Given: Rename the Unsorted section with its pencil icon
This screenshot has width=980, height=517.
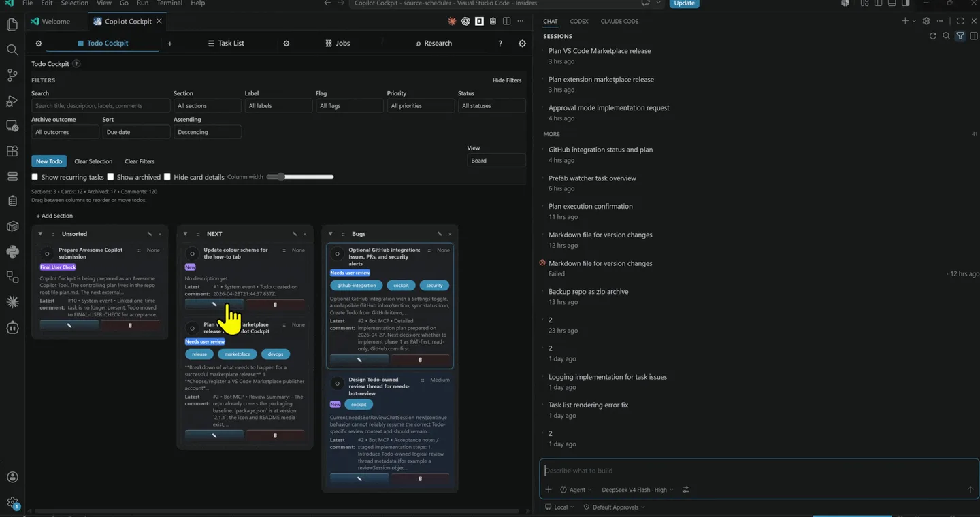Looking at the screenshot, I should point(149,234).
